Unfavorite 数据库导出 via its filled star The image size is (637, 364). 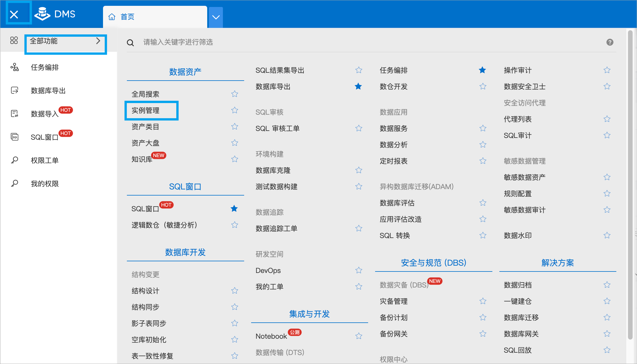click(x=358, y=86)
